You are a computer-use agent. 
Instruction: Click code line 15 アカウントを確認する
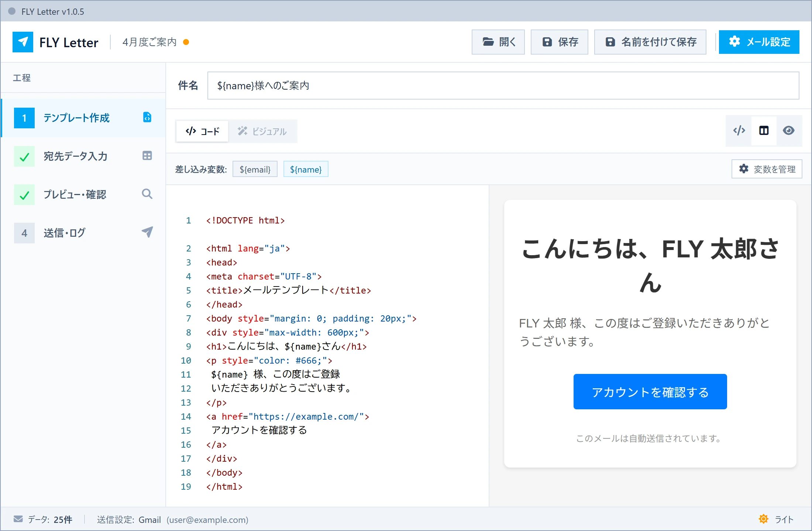pyautogui.click(x=259, y=430)
